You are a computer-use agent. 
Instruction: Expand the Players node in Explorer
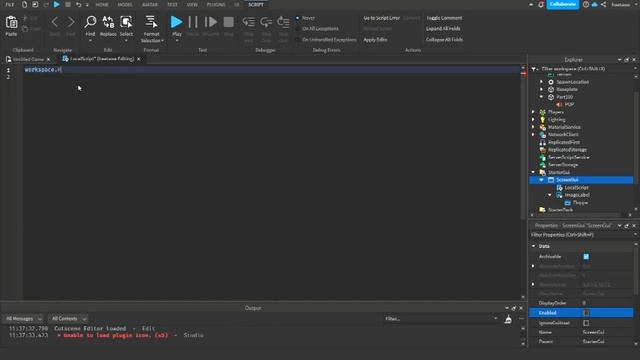pyautogui.click(x=533, y=112)
